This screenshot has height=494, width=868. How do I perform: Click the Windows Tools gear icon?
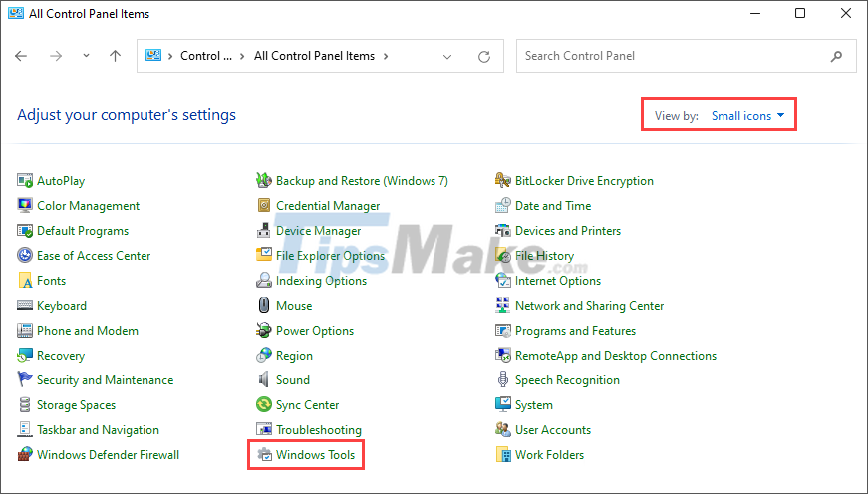[265, 455]
